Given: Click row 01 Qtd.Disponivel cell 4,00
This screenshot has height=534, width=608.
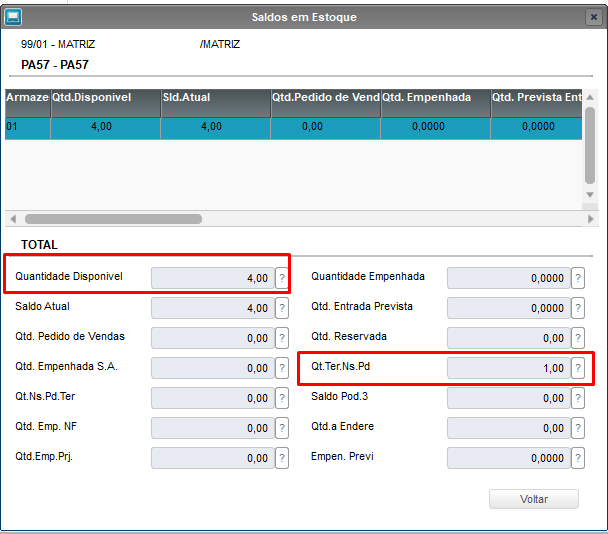Looking at the screenshot, I should [106, 128].
